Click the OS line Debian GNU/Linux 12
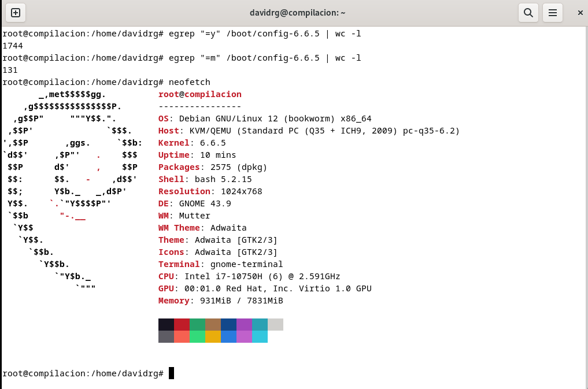This screenshot has width=588, height=389. click(265, 118)
